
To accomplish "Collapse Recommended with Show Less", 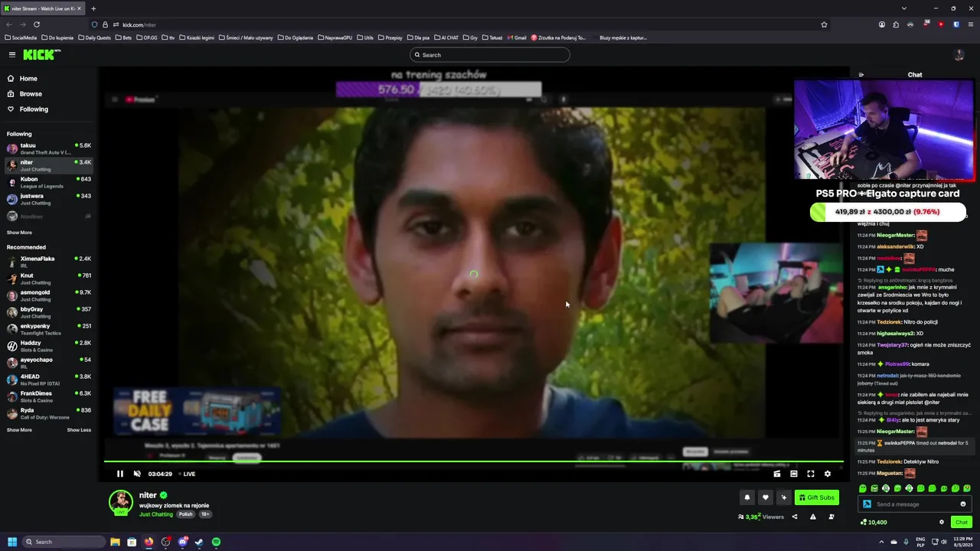I will 79,430.
